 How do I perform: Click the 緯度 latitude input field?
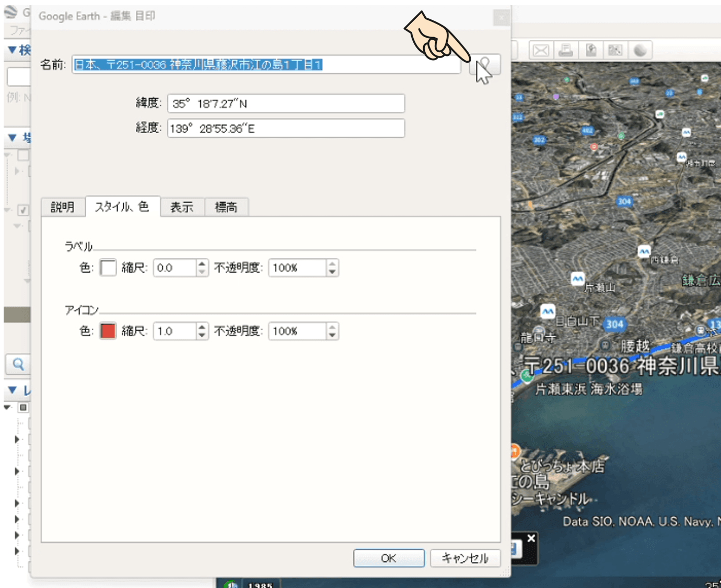pos(286,103)
